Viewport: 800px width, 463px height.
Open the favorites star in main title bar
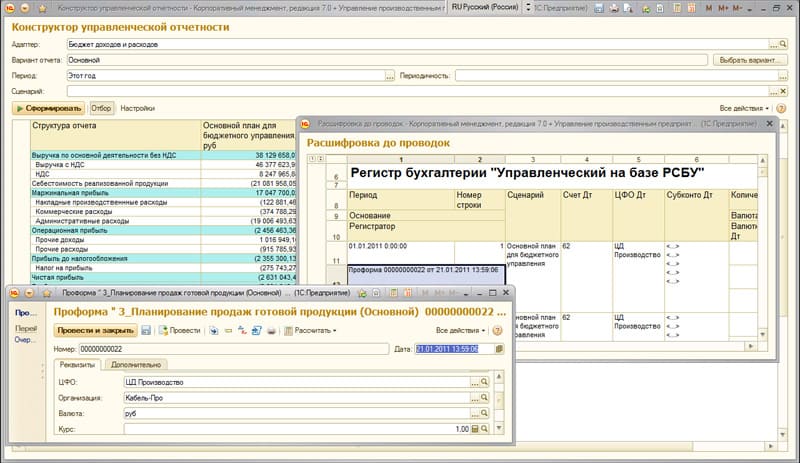pos(43,8)
